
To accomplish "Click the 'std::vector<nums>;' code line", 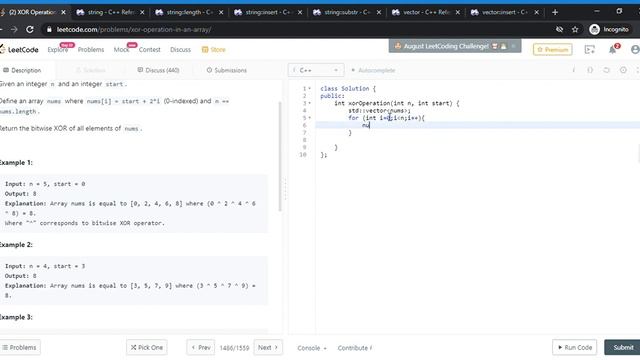I will 379,111.
